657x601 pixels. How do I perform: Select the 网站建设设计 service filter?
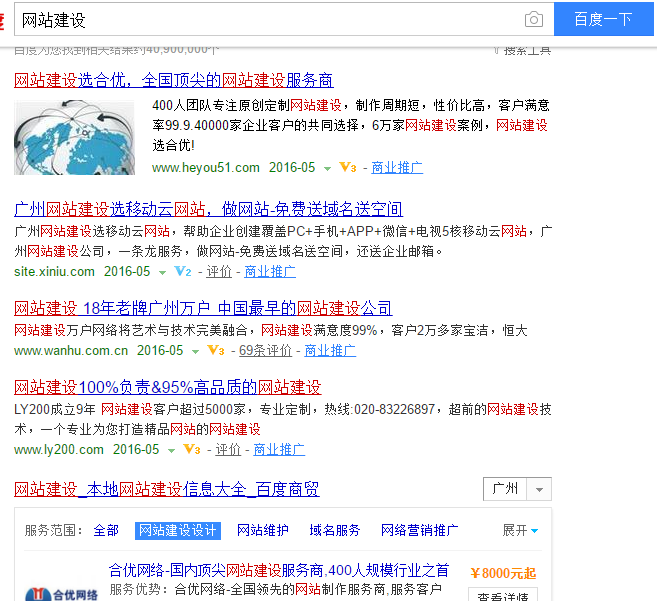(178, 531)
